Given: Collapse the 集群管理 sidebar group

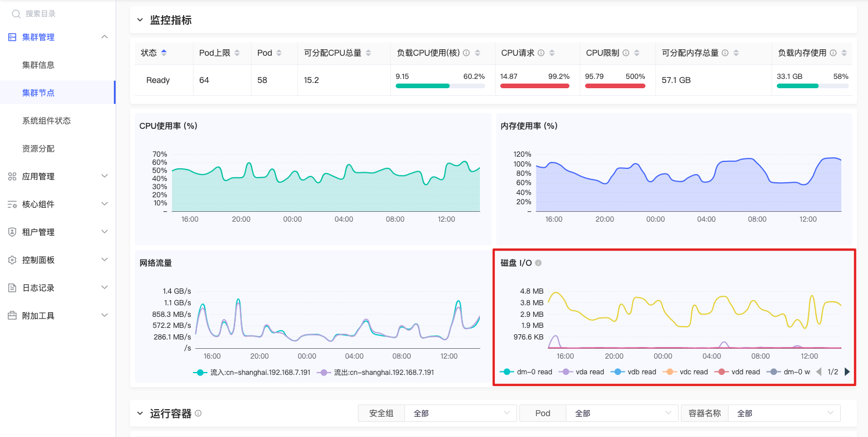Looking at the screenshot, I should 105,37.
